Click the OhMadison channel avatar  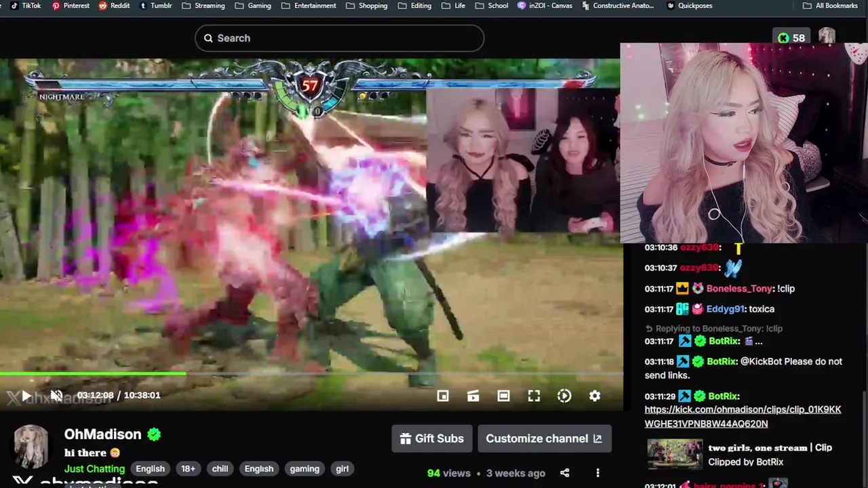(x=31, y=446)
